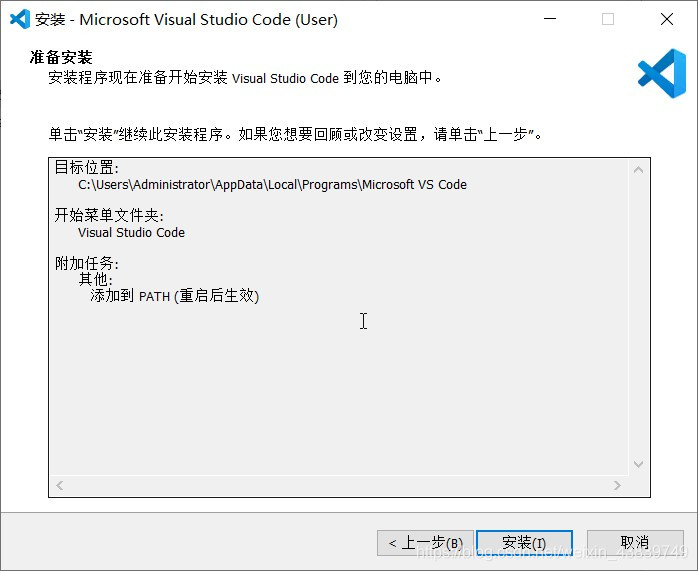The width and height of the screenshot is (698, 571).
Task: Close the installer window
Action: [x=667, y=19]
